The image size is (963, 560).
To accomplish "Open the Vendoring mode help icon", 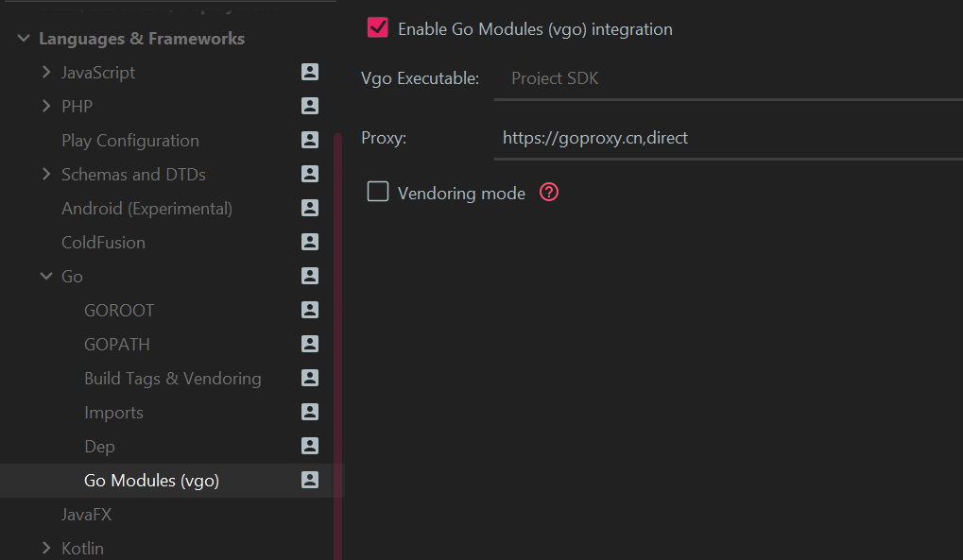I will [x=548, y=191].
